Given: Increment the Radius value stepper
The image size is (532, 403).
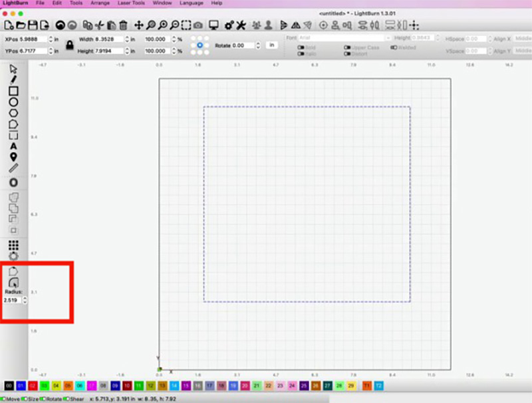Looking at the screenshot, I should (25, 298).
